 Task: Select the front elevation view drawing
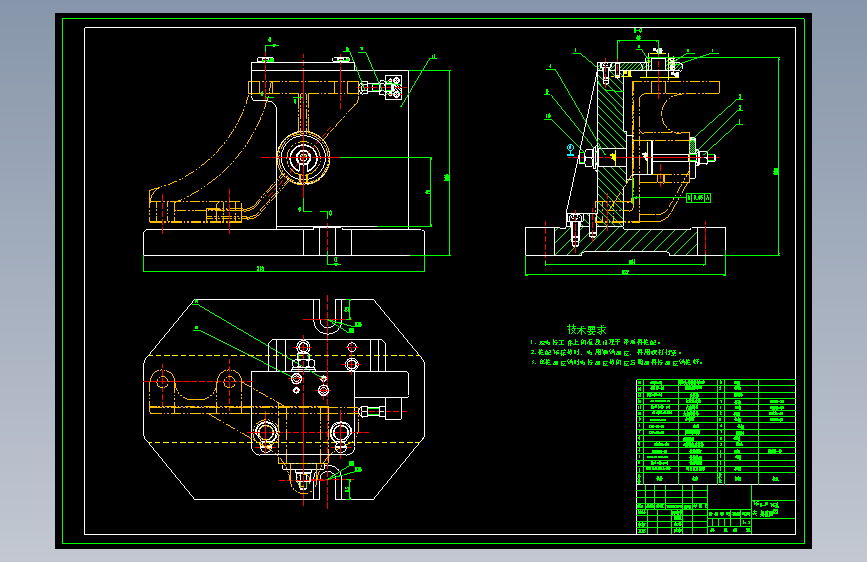point(297,156)
